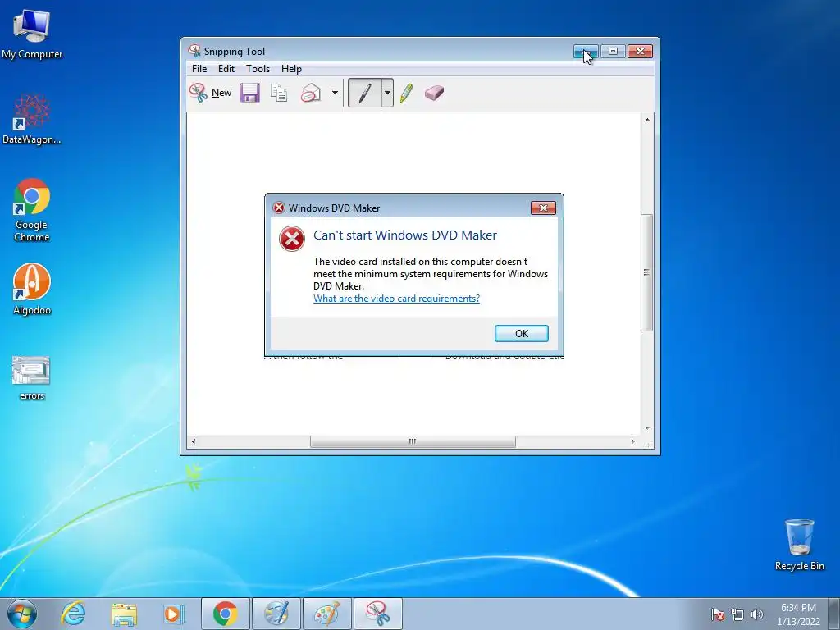Image resolution: width=840 pixels, height=630 pixels.
Task: Close the Snipping Tool window
Action: pos(640,52)
